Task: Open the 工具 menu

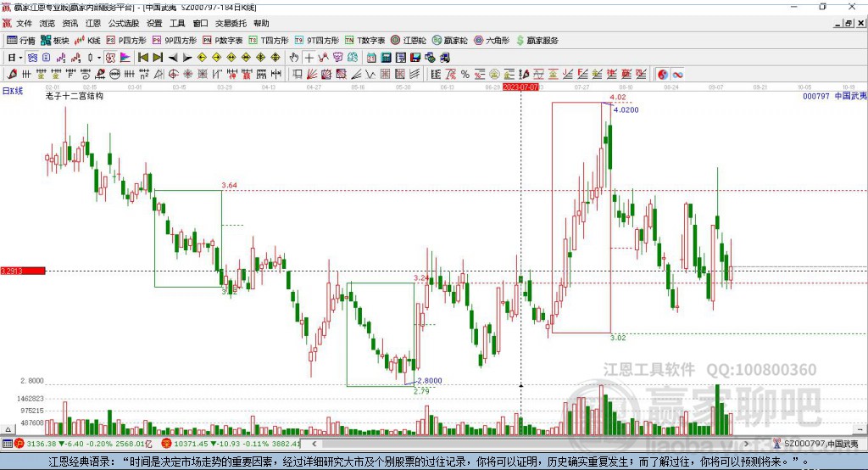Action: [x=177, y=23]
